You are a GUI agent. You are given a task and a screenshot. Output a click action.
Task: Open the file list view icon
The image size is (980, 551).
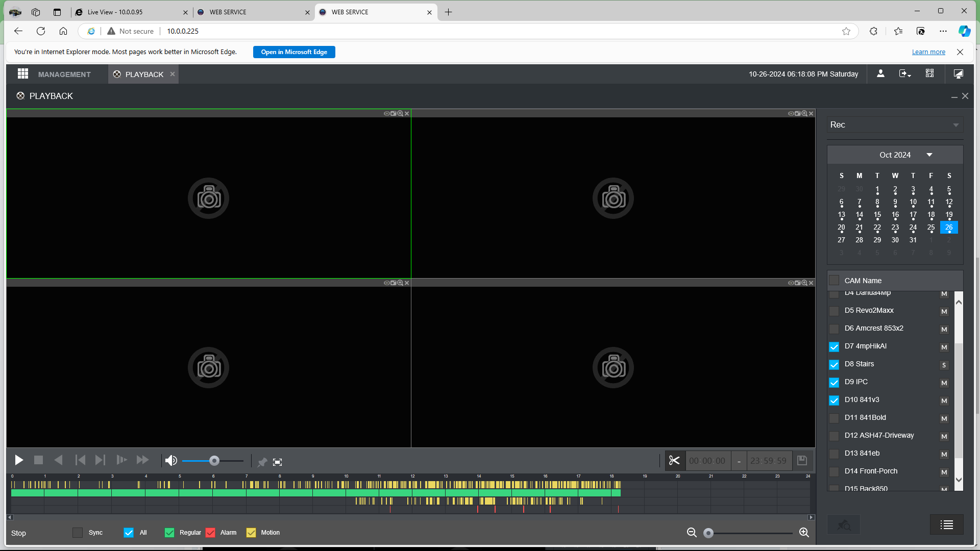point(947,524)
